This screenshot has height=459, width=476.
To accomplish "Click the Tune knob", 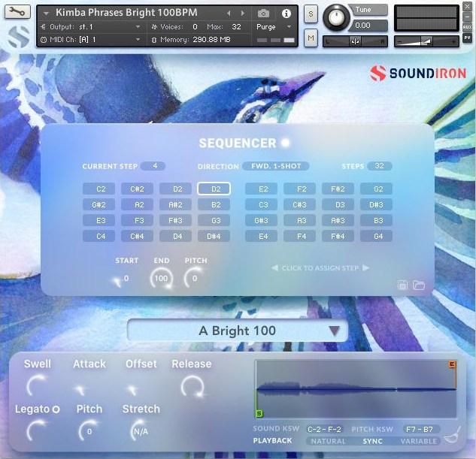I will (x=335, y=18).
